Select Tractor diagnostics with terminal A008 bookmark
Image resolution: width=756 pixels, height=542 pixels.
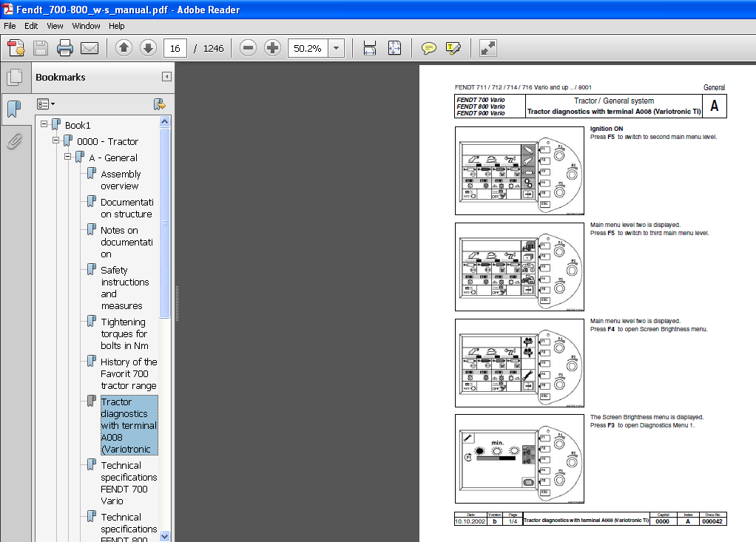pos(129,425)
